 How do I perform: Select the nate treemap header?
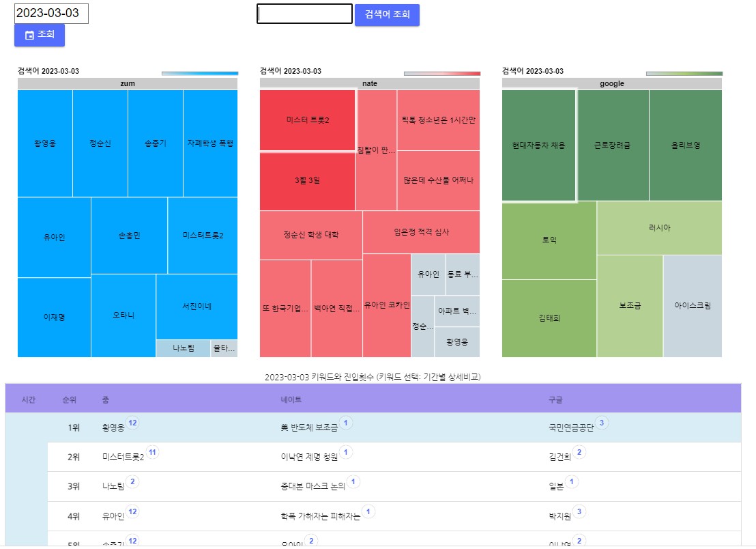[370, 83]
